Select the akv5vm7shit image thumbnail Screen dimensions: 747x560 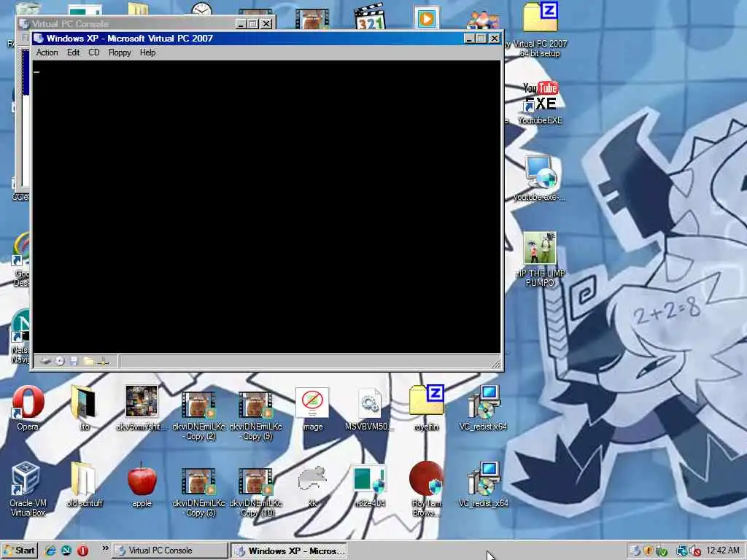[142, 408]
